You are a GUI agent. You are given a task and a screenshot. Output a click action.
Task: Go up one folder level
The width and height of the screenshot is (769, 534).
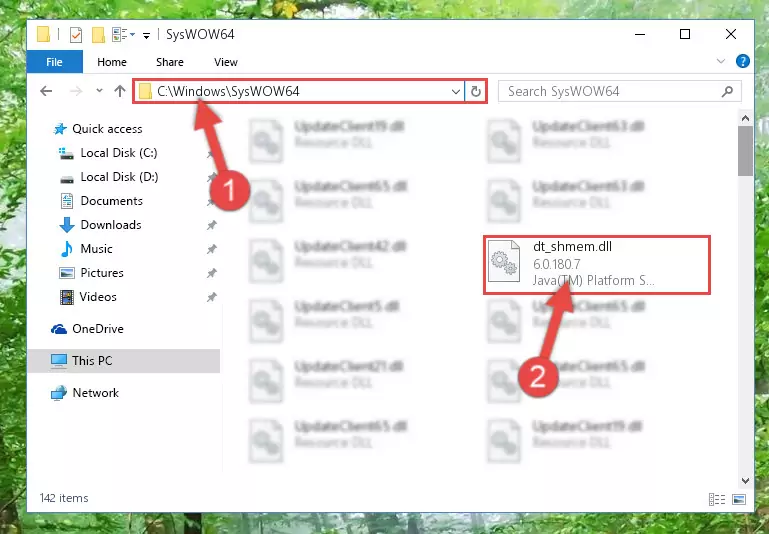pos(120,91)
